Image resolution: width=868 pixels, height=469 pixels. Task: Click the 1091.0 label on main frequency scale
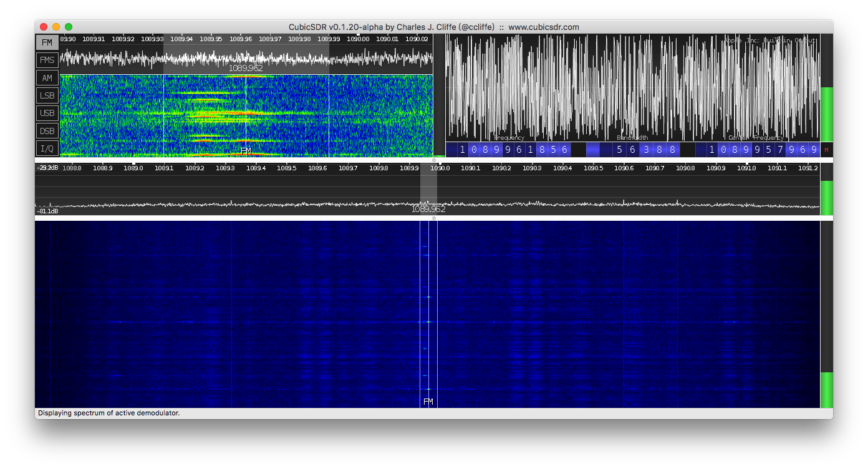click(746, 168)
